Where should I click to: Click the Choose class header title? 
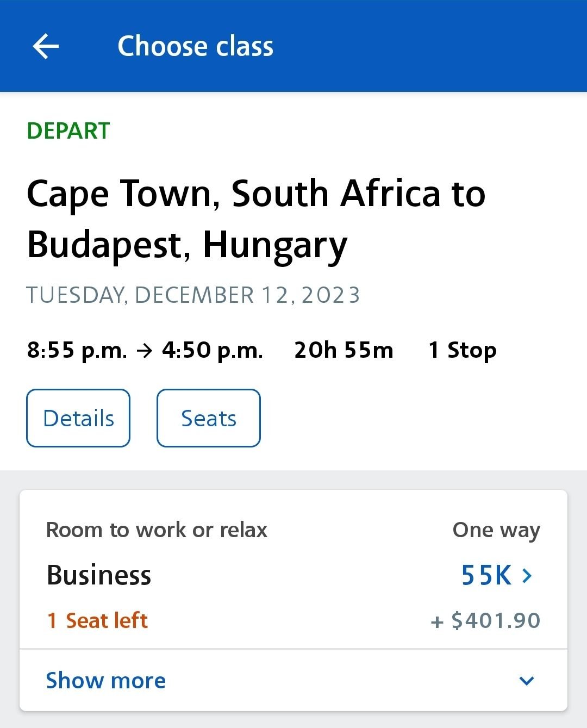[x=196, y=46]
